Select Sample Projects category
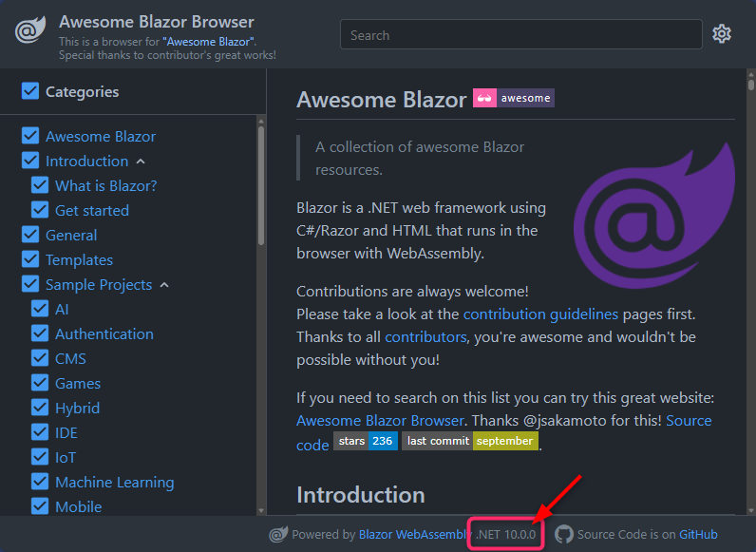Viewport: 756px width, 552px height. click(99, 285)
